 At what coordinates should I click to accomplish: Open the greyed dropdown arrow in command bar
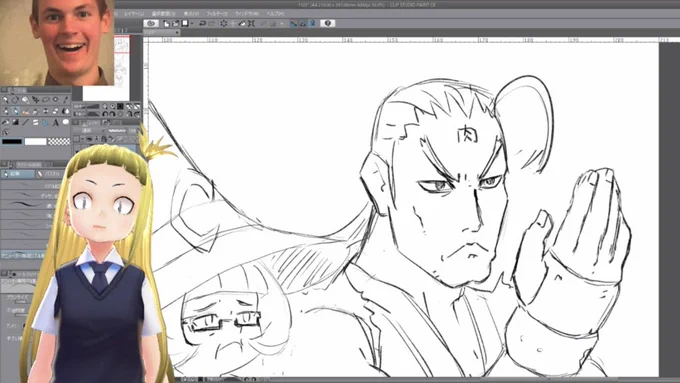tap(282, 23)
